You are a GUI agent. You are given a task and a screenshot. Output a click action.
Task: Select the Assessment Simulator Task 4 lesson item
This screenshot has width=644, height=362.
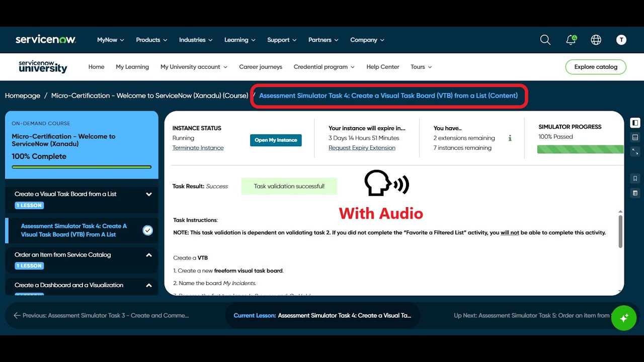pos(82,230)
